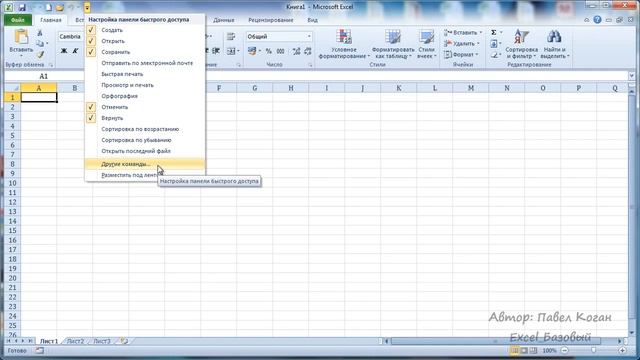Click the Clear eraser icon
The height and width of the screenshot is (360, 640).
[494, 54]
